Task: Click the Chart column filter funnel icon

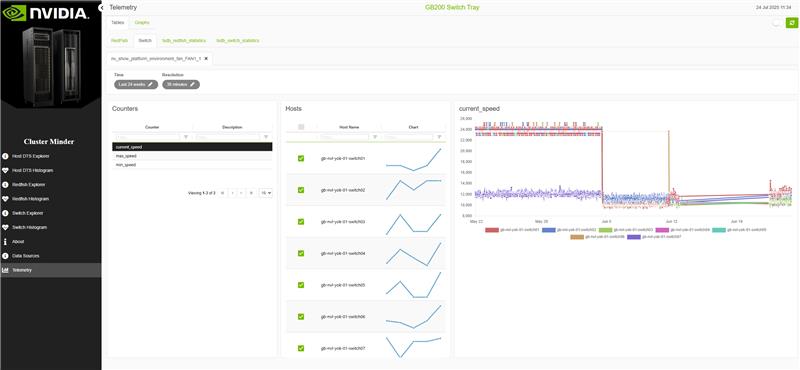Action: tap(439, 137)
